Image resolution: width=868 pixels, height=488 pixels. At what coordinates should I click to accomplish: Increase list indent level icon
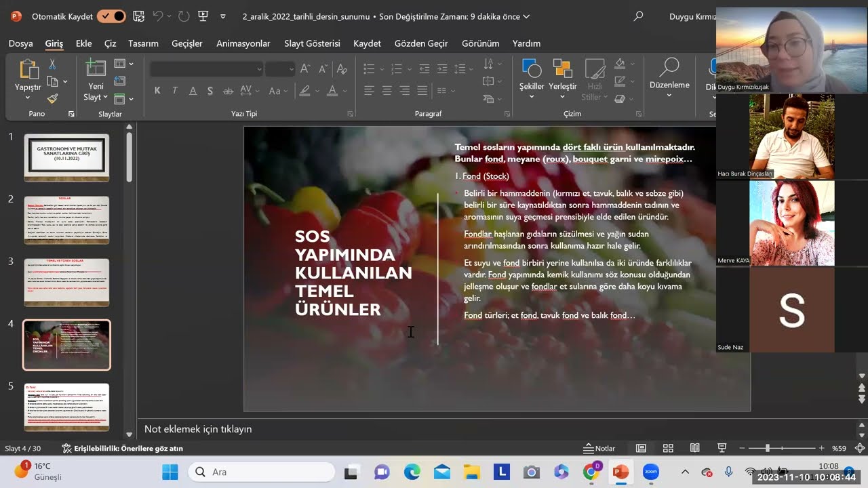coord(442,68)
